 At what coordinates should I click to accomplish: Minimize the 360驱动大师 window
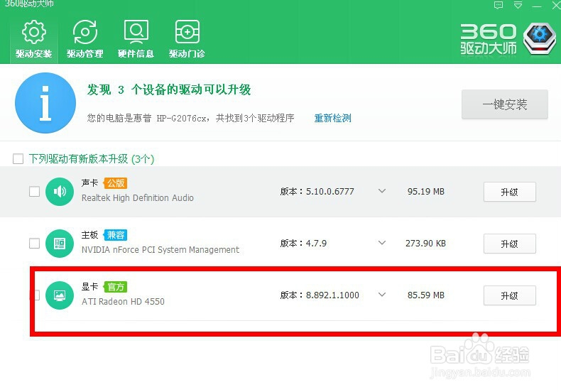(x=537, y=6)
